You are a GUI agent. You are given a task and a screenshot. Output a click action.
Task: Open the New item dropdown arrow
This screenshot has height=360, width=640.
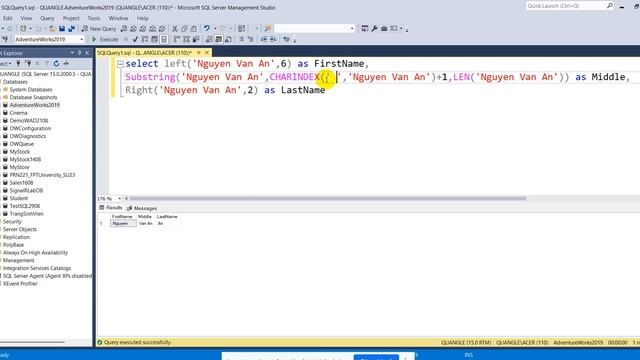30,29
